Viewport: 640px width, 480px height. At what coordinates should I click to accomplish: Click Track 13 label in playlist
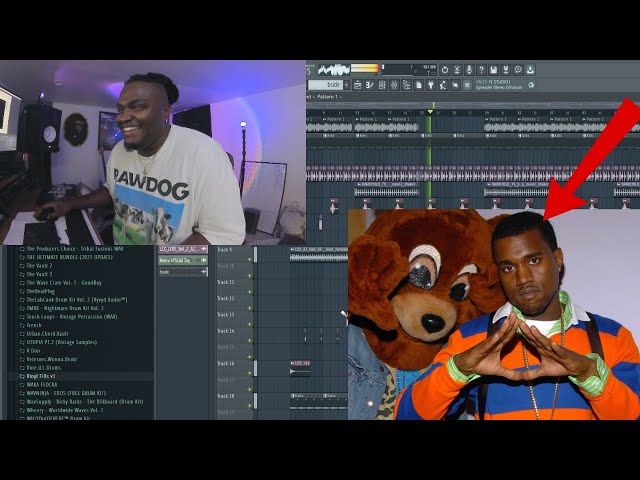[226, 315]
